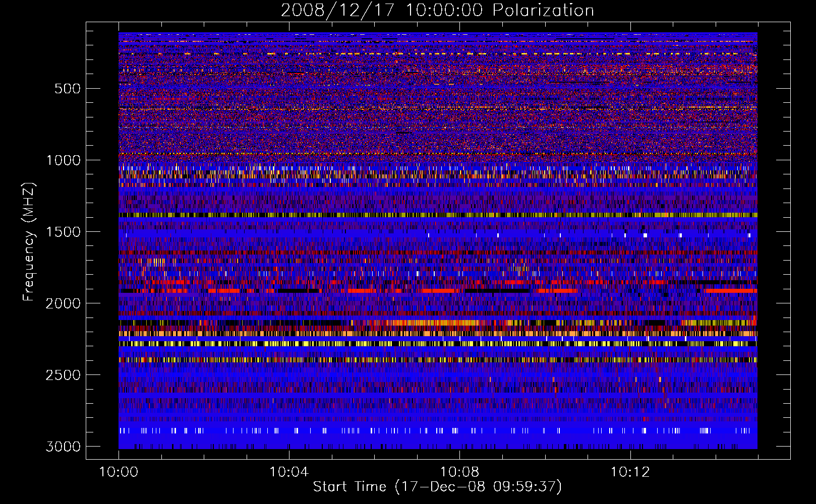
Task: Click the 'Start Time (17-Dec-08 09:59:37)' x-axis label
Action: 437,487
